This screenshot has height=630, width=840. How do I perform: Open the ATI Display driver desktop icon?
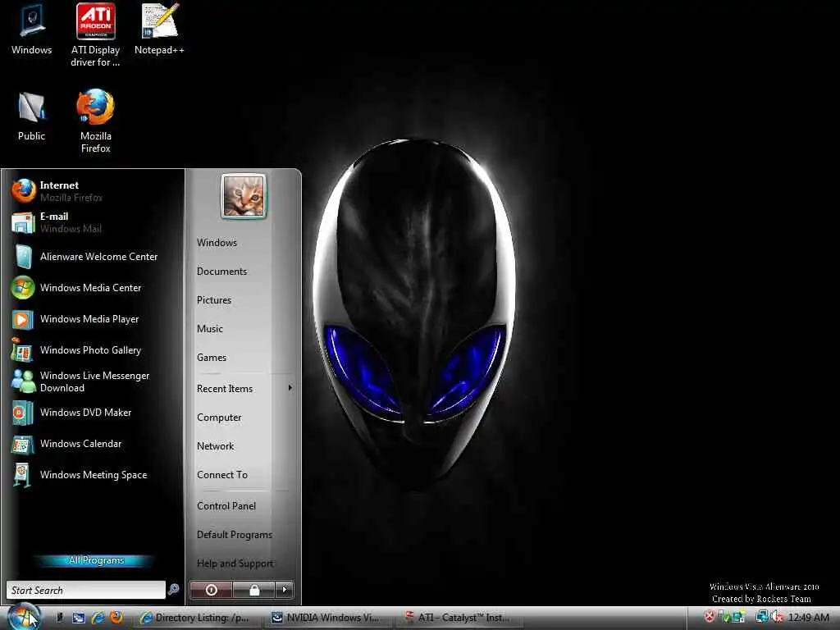[95, 35]
